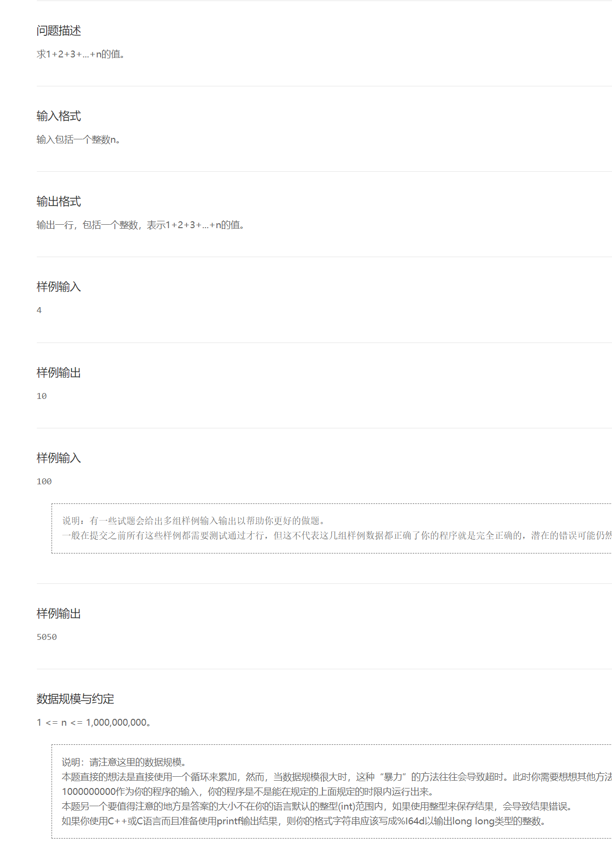Select the 数据规模与约定 heading

pos(75,699)
